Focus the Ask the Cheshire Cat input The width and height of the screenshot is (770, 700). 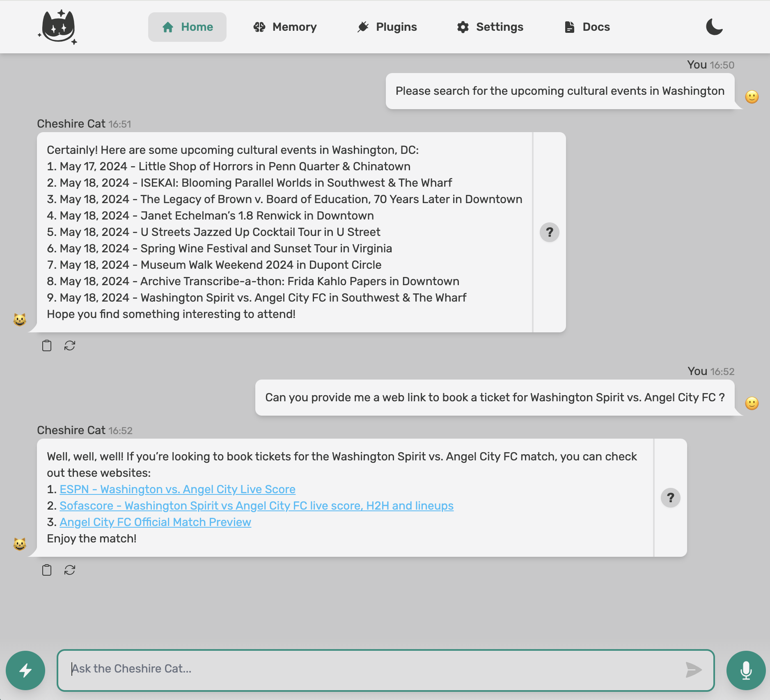[386, 670]
